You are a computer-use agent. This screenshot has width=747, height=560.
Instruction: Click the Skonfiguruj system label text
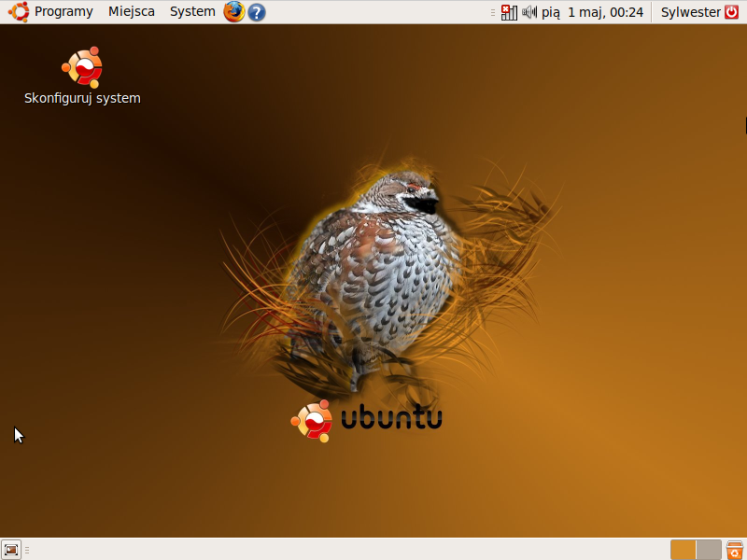pos(82,98)
